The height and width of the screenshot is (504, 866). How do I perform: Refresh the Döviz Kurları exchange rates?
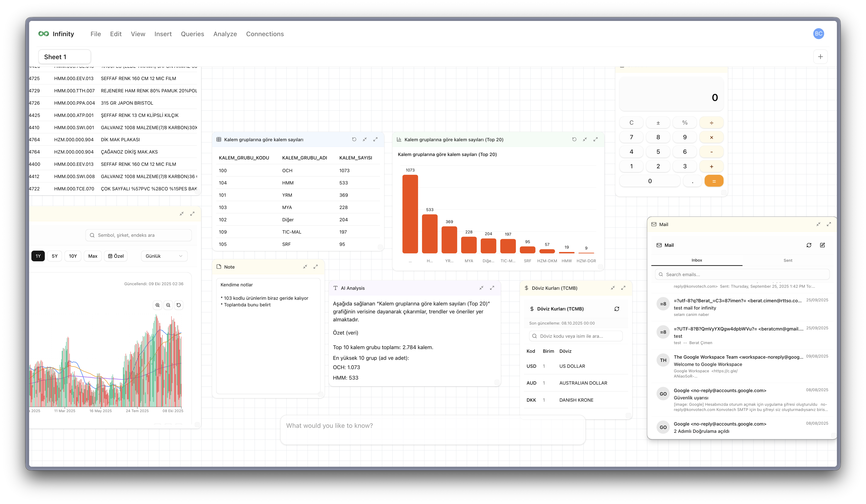pyautogui.click(x=617, y=309)
